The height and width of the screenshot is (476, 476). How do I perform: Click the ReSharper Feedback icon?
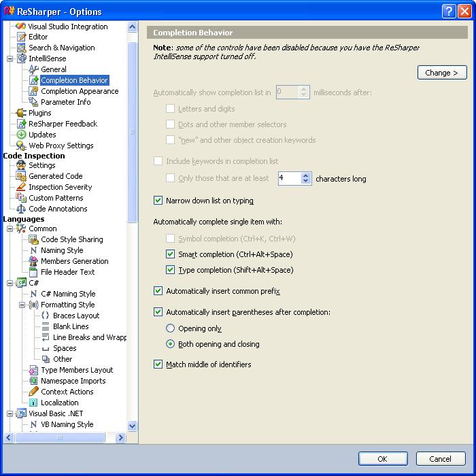coord(22,124)
